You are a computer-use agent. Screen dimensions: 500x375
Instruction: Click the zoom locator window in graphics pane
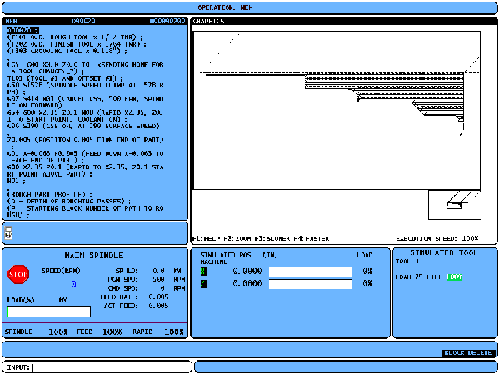[x=454, y=205]
